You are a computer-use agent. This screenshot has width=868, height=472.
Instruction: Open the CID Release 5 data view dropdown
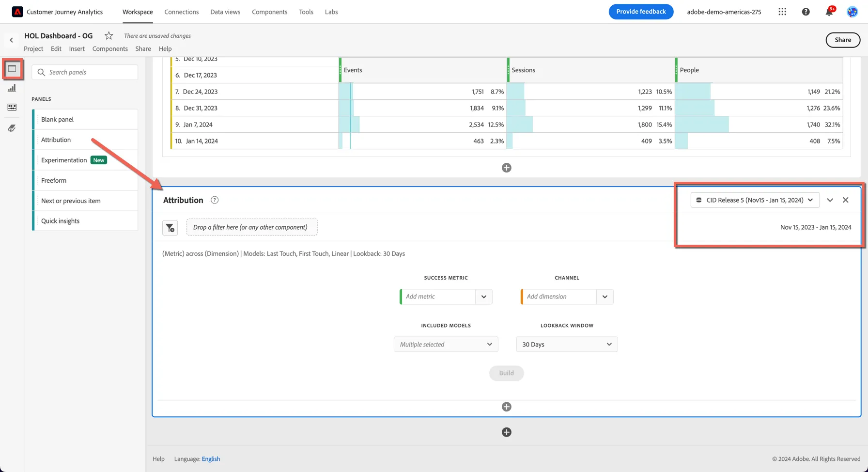coord(755,200)
